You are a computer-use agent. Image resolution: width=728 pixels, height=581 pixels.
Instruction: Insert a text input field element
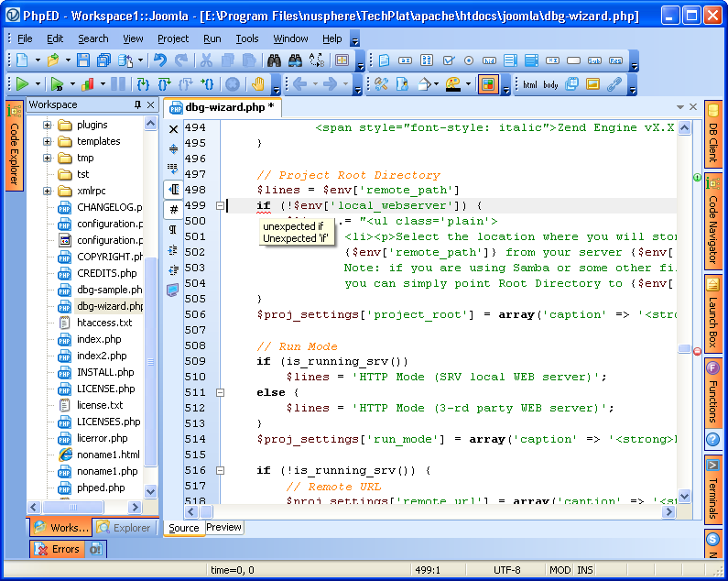click(405, 60)
